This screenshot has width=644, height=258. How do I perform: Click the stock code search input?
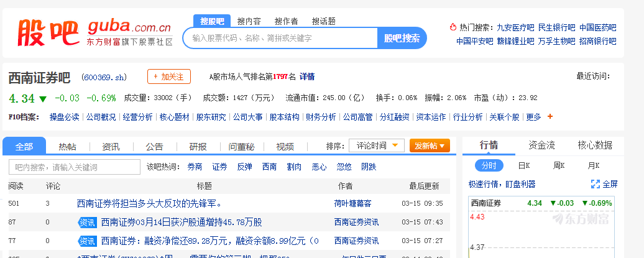point(280,38)
